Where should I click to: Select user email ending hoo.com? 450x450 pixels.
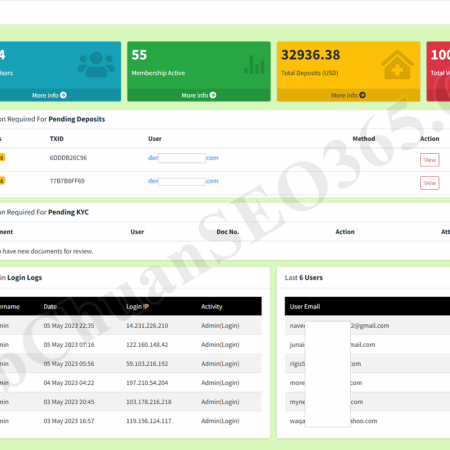tap(333, 421)
